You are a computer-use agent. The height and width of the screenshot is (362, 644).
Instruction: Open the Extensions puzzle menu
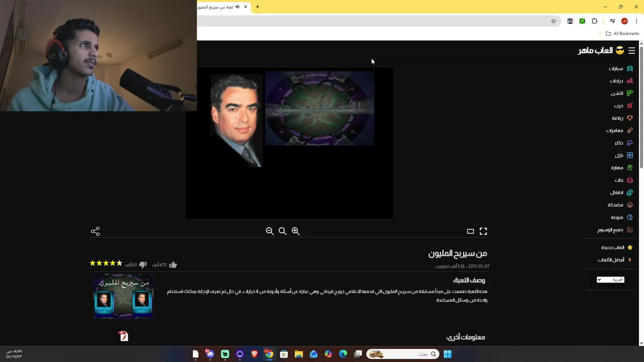595,21
